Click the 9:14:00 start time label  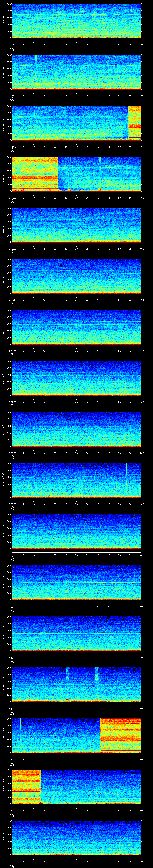coord(12,44)
